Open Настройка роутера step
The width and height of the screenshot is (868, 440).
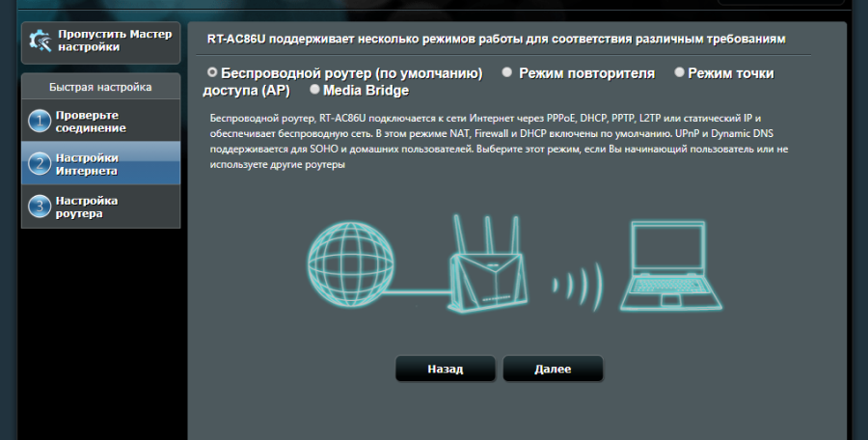pyautogui.click(x=100, y=206)
